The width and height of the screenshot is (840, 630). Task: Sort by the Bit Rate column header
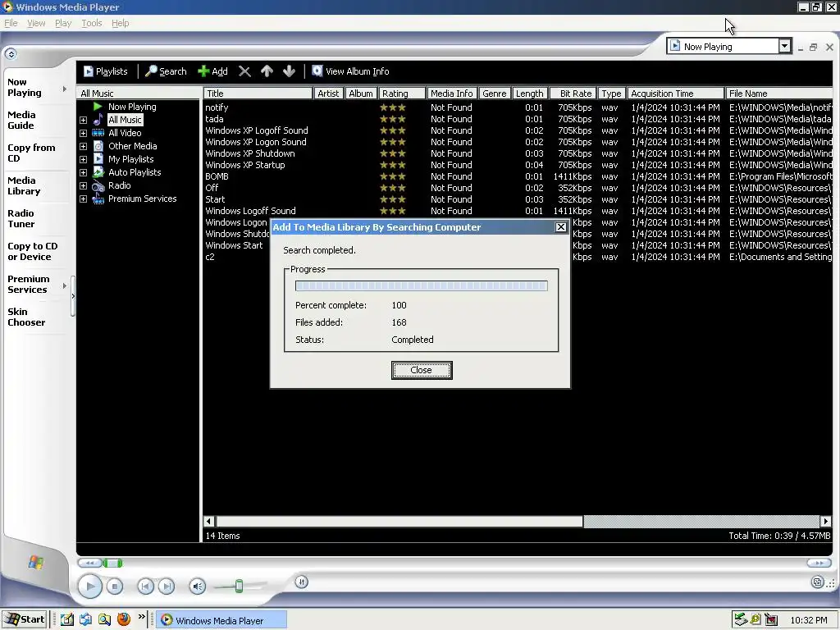tap(572, 94)
